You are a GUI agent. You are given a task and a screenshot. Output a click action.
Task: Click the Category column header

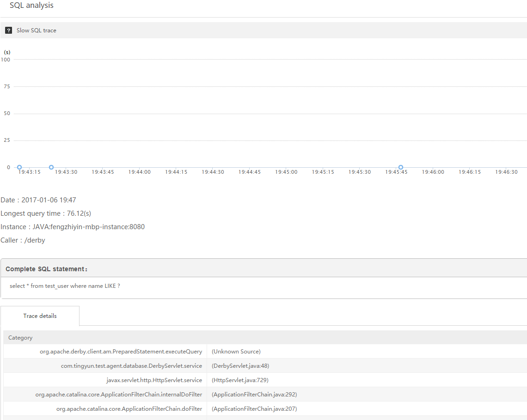tap(20, 338)
